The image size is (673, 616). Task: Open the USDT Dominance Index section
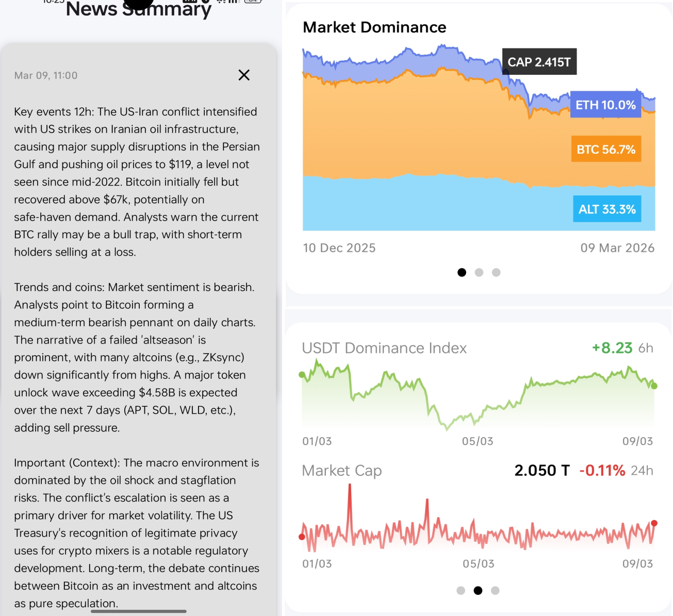[x=384, y=348]
